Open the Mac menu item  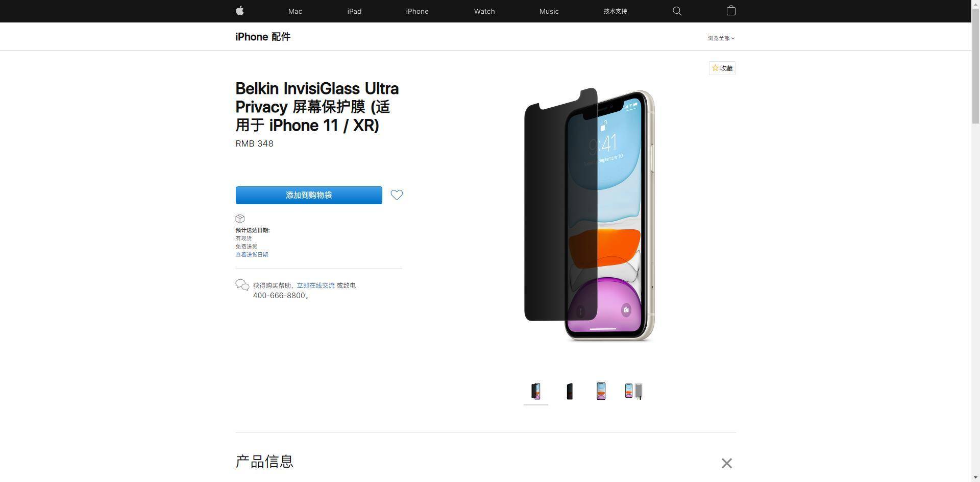pyautogui.click(x=295, y=11)
